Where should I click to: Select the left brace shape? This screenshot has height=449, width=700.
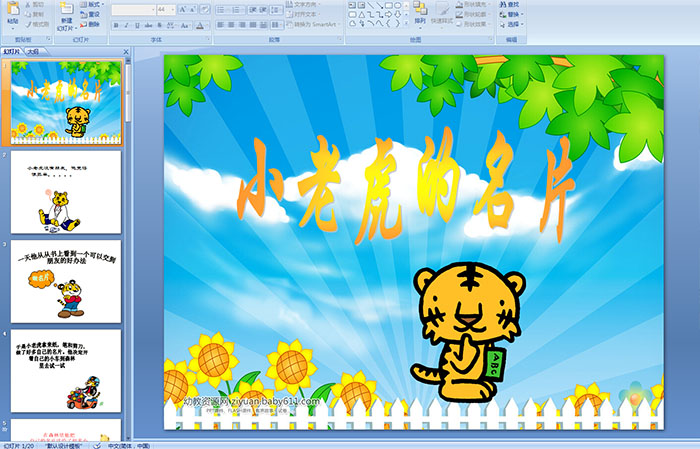pos(388,23)
